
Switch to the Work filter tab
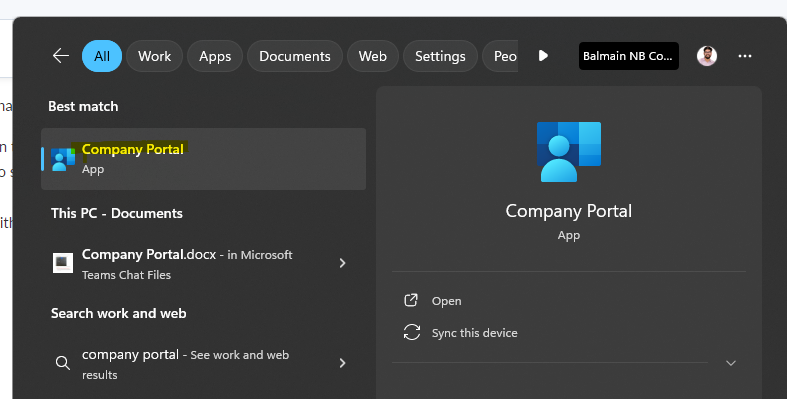coord(155,56)
